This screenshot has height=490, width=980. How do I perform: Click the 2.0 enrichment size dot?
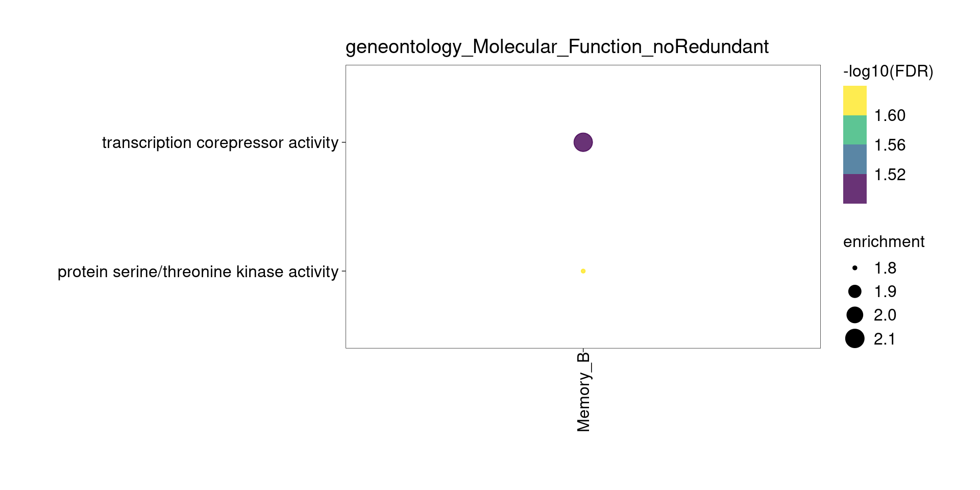[x=855, y=315]
